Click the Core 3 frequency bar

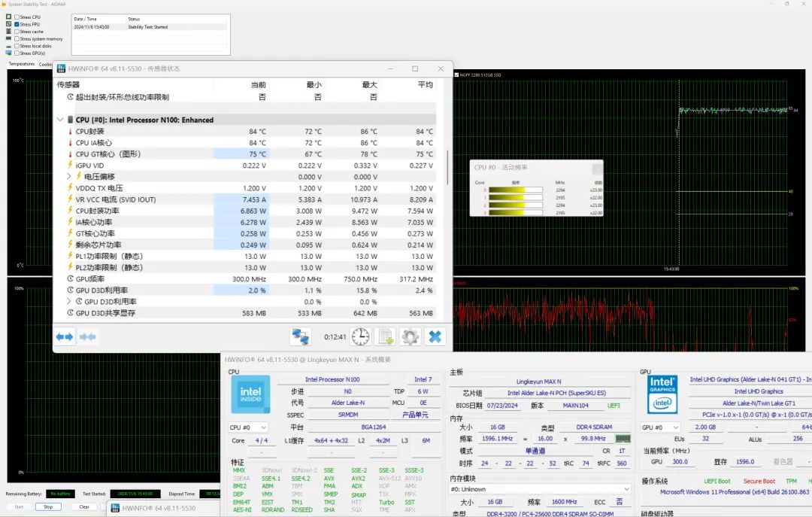(515, 213)
